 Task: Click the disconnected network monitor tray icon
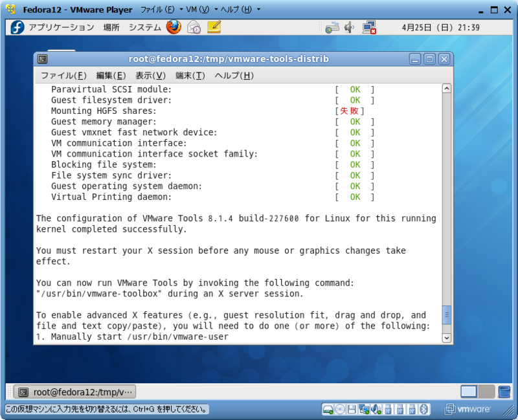[x=369, y=27]
